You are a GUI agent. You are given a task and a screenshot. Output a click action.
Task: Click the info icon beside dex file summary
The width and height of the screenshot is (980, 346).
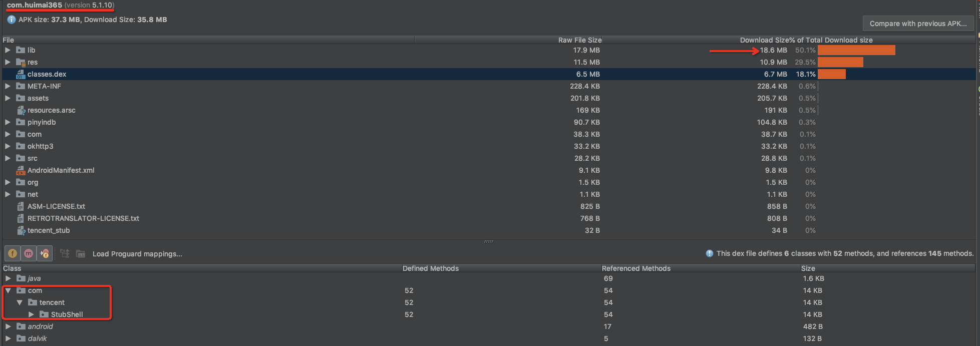tap(710, 253)
